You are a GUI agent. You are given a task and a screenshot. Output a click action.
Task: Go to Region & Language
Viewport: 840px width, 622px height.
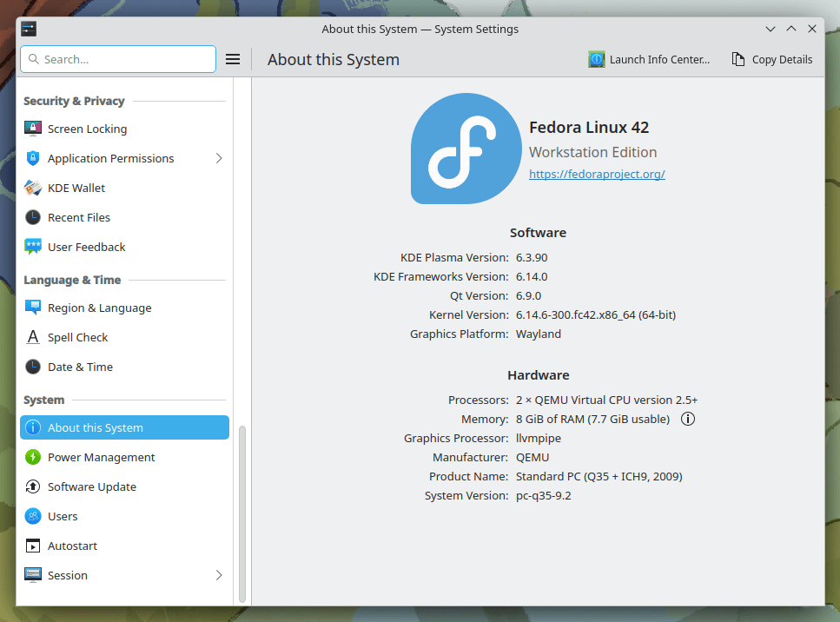point(124,308)
